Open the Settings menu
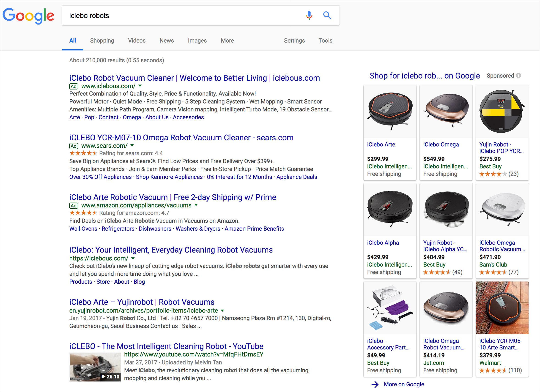Screen dimensions: 540x392 point(294,41)
